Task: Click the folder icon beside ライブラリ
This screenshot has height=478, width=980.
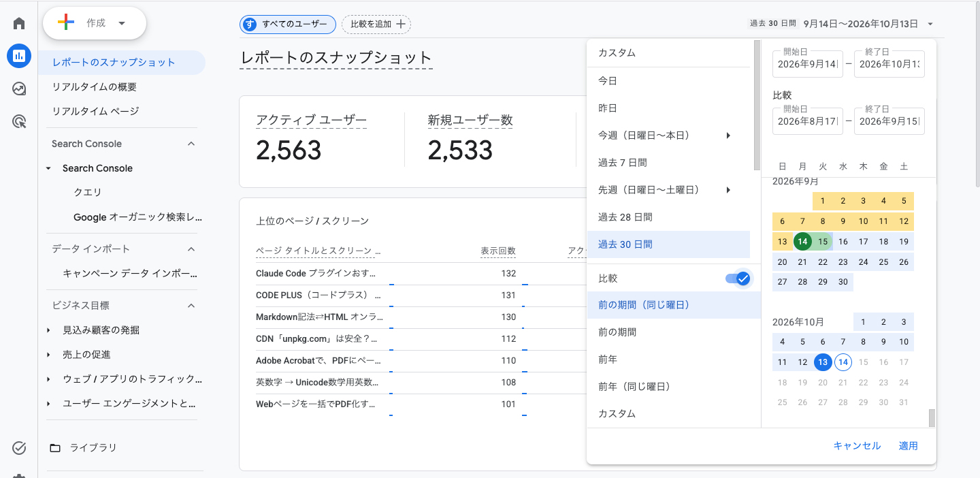Action: [55, 447]
